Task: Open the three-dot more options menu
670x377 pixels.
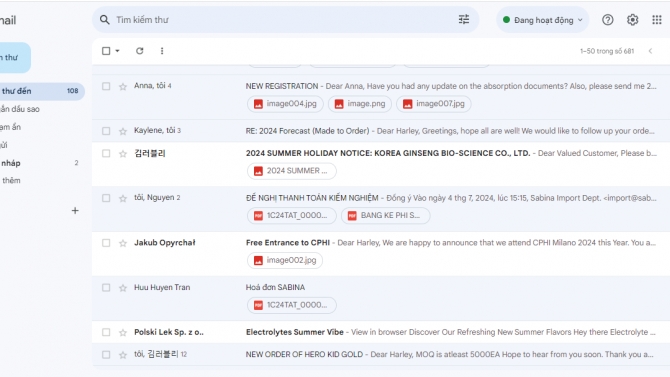Action: (162, 51)
